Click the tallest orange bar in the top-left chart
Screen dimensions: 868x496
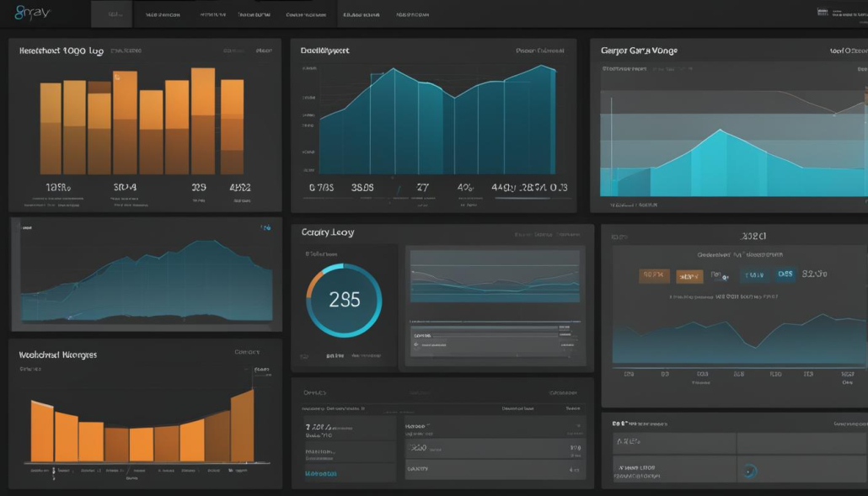click(202, 121)
